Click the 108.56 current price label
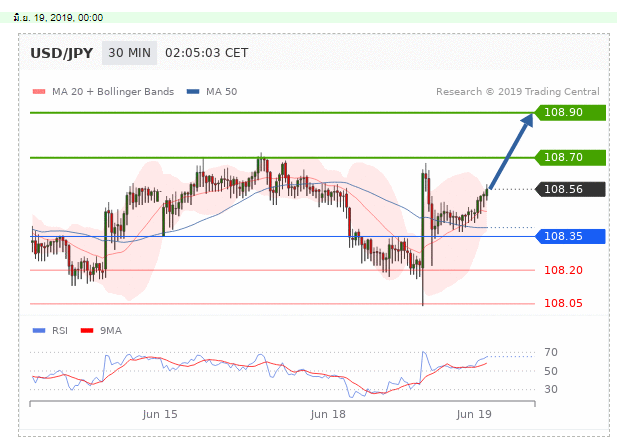This screenshot has width=617, height=441. pos(570,189)
